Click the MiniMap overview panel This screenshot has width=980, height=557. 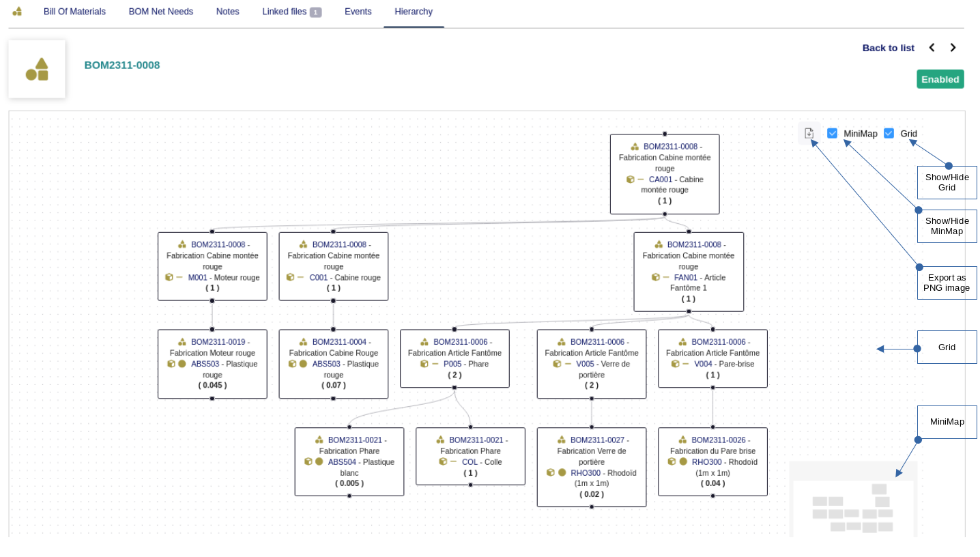coord(853,499)
